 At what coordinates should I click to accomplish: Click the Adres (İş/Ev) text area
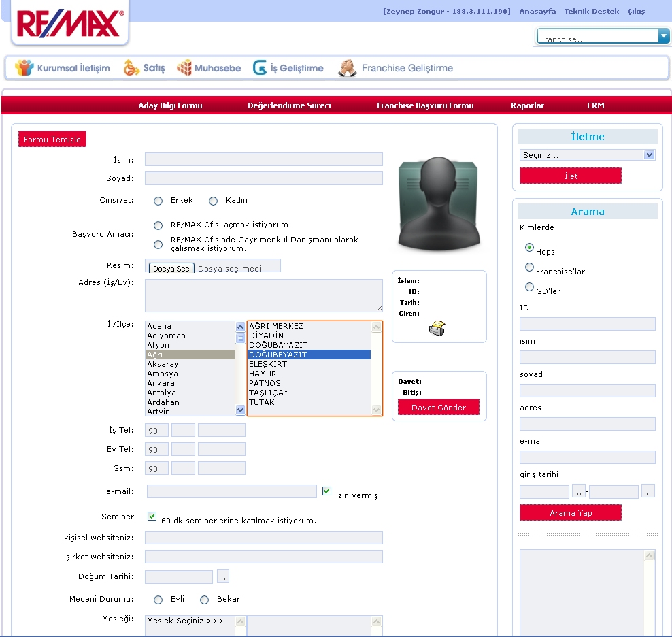pyautogui.click(x=264, y=295)
